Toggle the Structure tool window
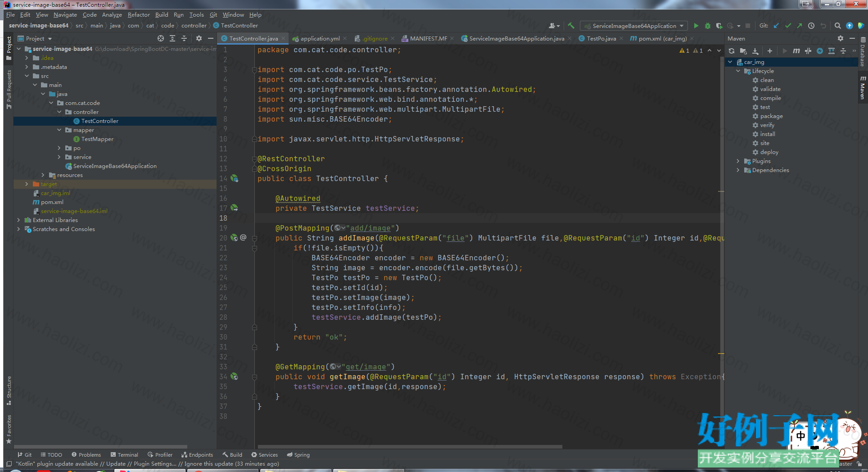 (x=9, y=390)
